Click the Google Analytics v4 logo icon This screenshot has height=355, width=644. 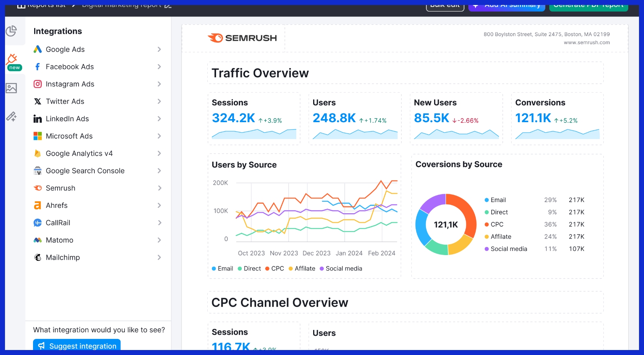tap(38, 153)
